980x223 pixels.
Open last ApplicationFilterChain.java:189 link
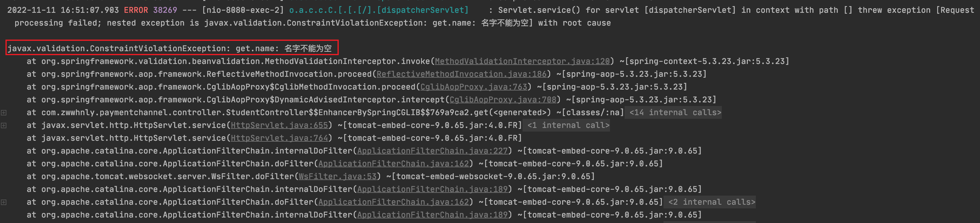click(433, 215)
